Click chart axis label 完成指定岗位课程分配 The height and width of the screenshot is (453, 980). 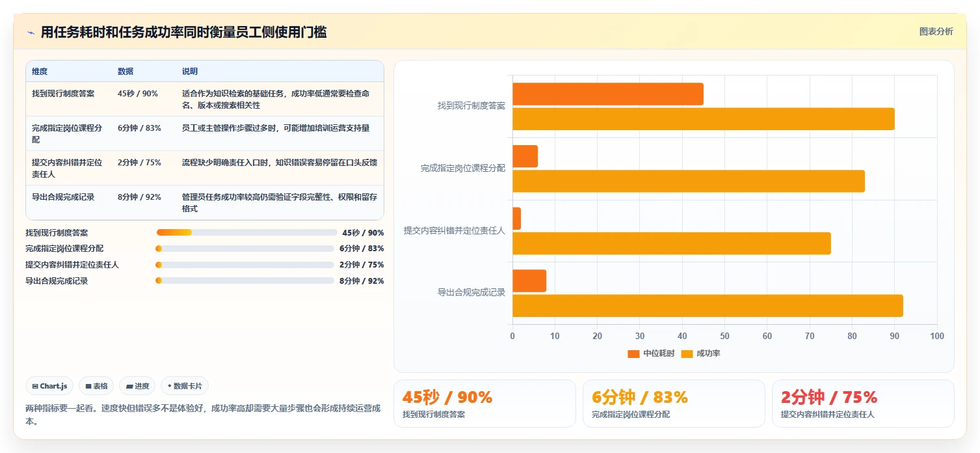[x=463, y=168]
